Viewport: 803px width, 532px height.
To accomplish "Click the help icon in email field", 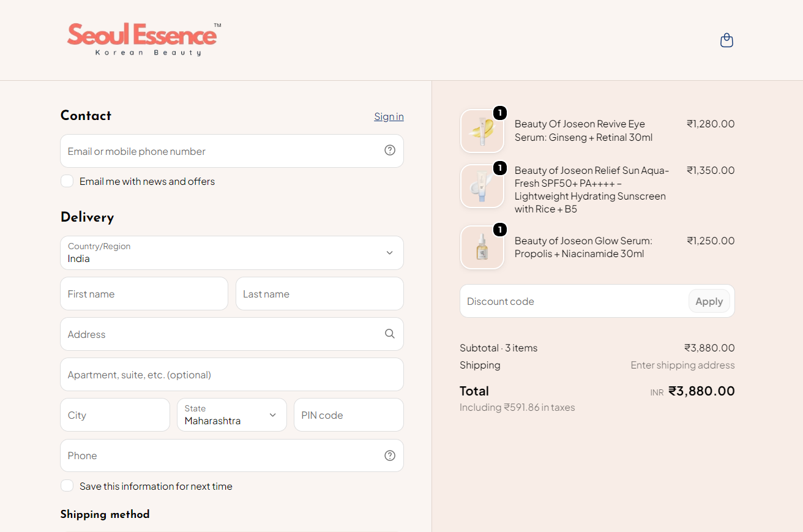I will [x=390, y=151].
